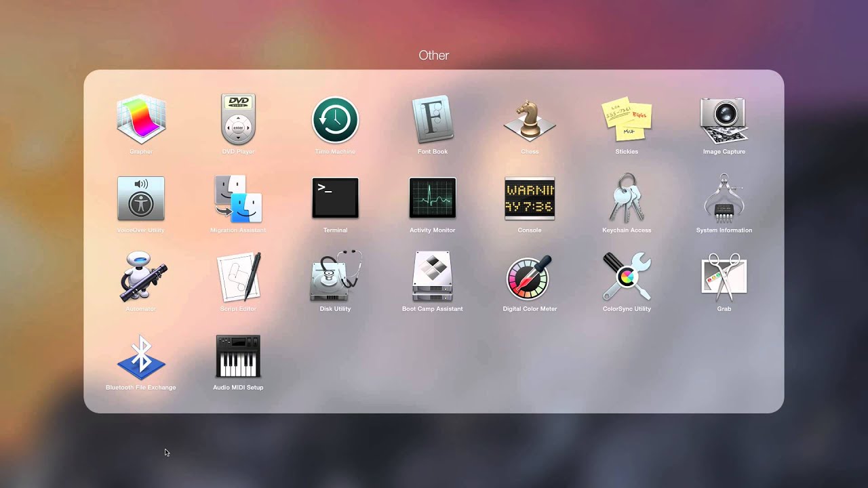Launch DVD Player
The height and width of the screenshot is (488, 868).
[x=238, y=120]
